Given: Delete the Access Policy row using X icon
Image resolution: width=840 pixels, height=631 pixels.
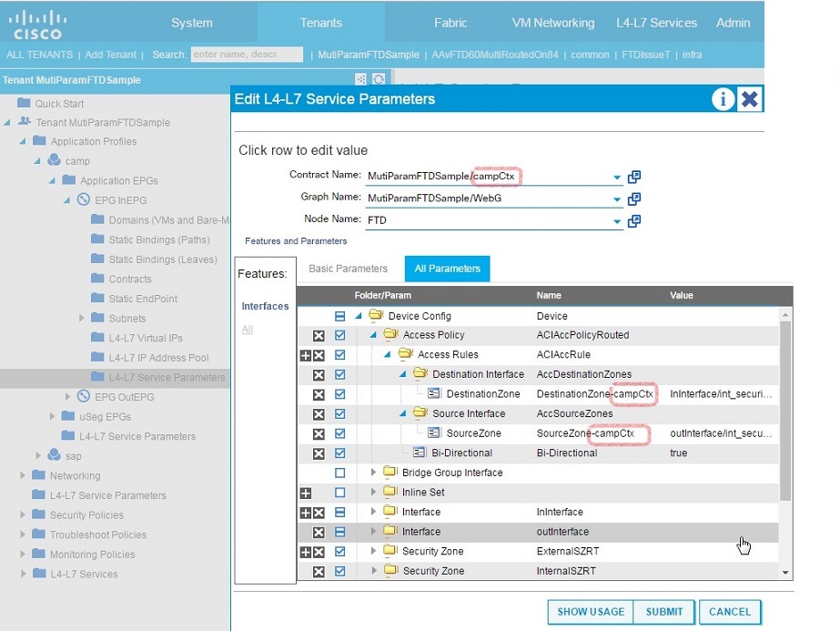Looking at the screenshot, I should [319, 336].
